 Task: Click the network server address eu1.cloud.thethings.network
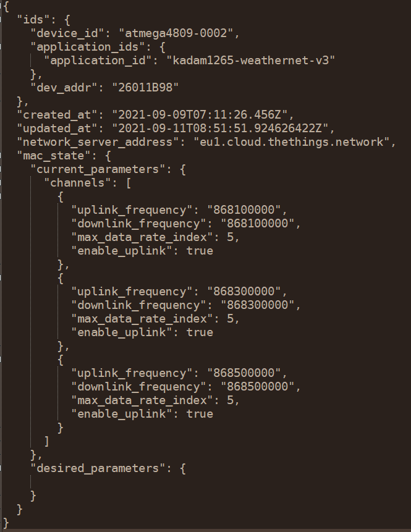click(291, 142)
